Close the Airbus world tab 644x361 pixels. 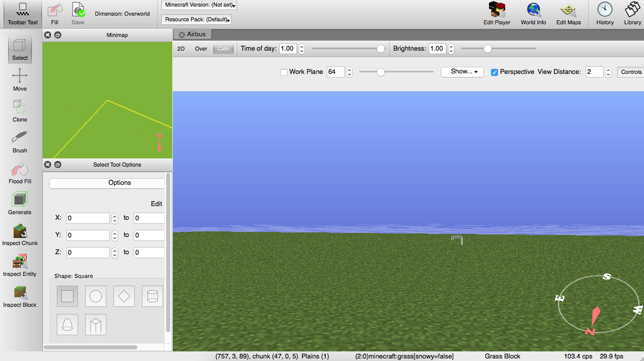[x=182, y=34]
